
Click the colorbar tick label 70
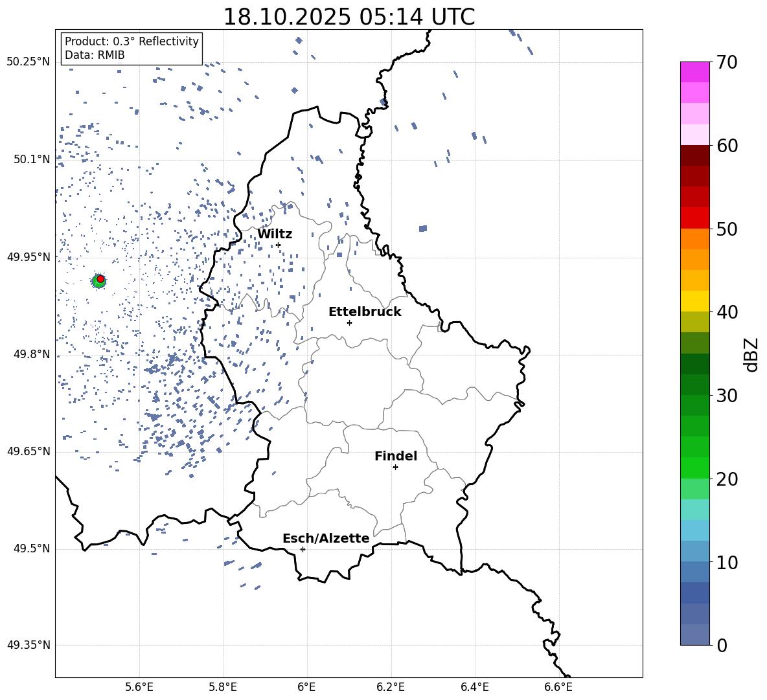tap(727, 62)
